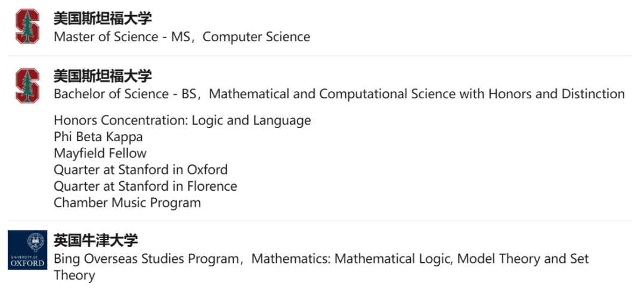Select the Phi Beta Kappa line
Screen dimensions: 644x289
[x=98, y=136]
